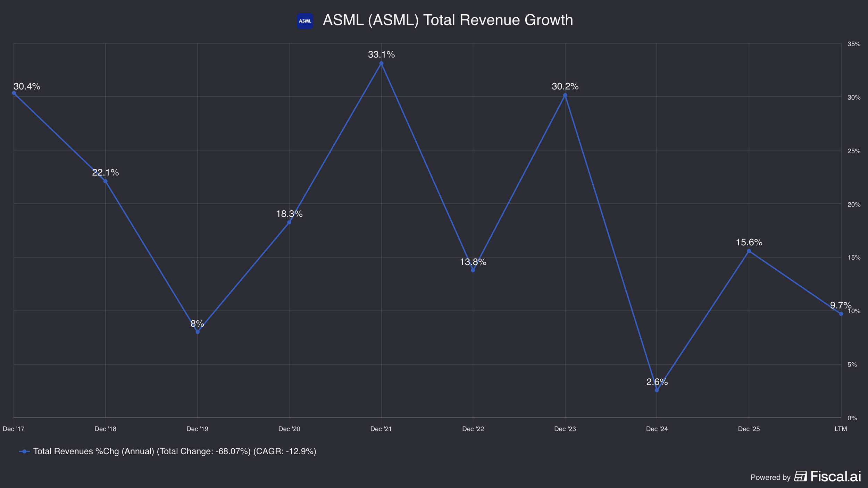
Task: Click the Dec '21 x-axis label
Action: click(x=381, y=429)
